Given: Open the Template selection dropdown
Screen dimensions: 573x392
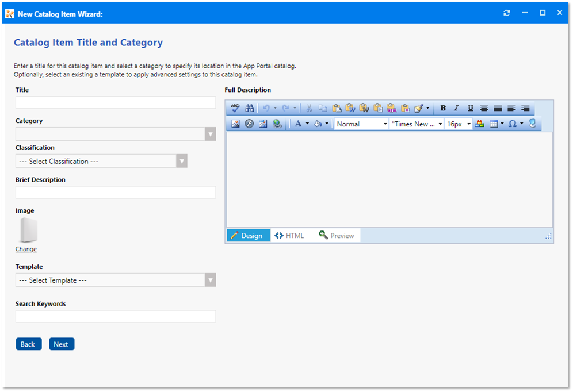Looking at the screenshot, I should coord(211,280).
